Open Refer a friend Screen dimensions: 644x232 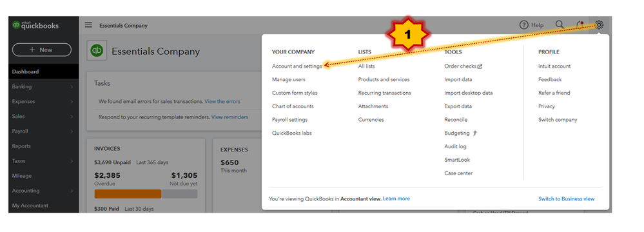coord(554,93)
